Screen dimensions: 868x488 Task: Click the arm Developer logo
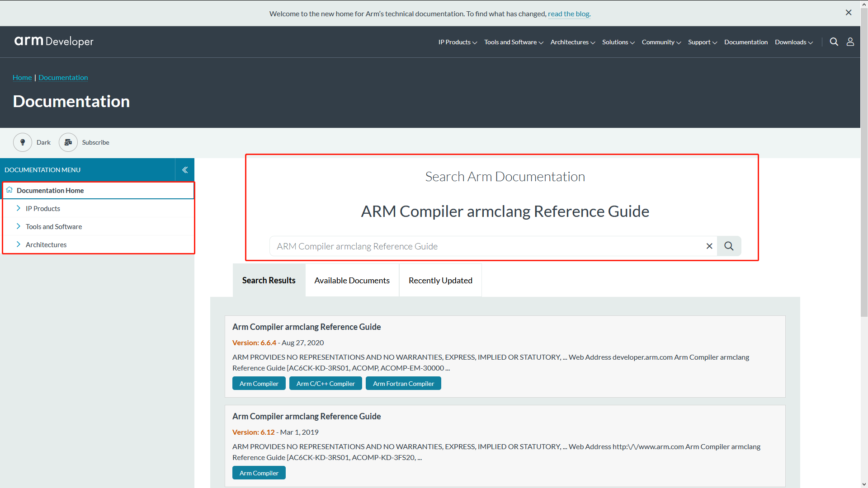coord(54,42)
